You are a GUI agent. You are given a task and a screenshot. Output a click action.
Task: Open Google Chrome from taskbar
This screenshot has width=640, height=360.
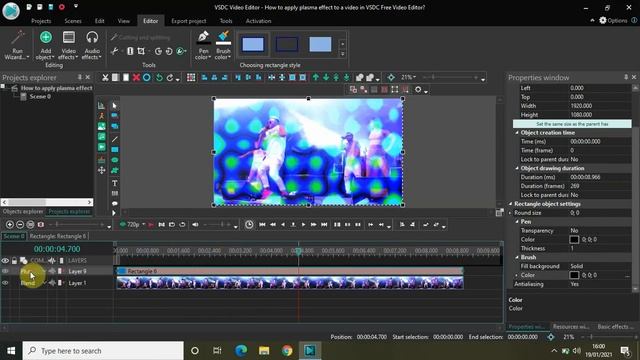[287, 350]
